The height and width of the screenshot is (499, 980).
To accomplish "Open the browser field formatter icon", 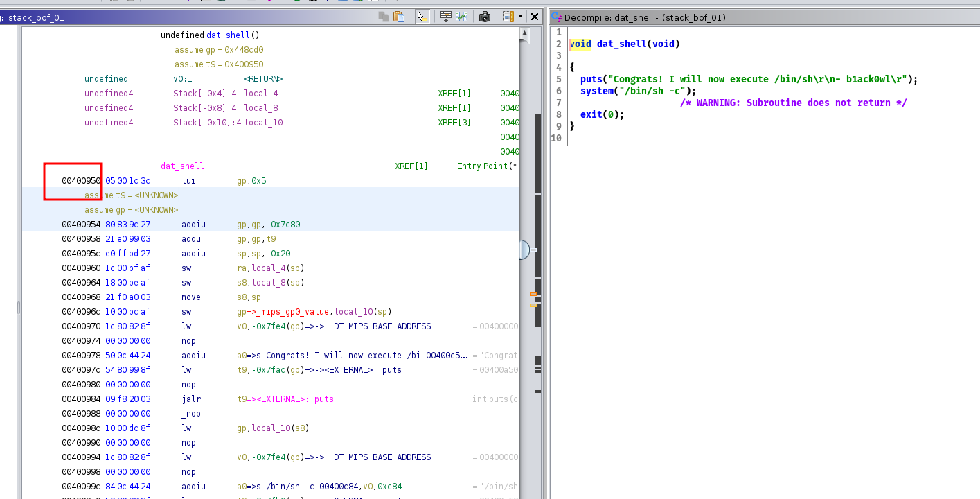I will [x=445, y=17].
